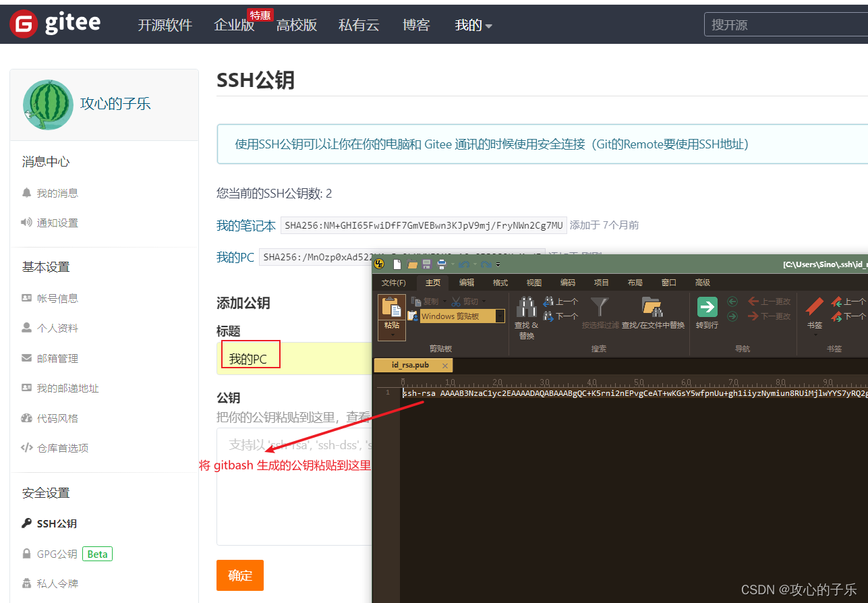The height and width of the screenshot is (603, 868).
Task: Open the 文件(F) menu in UltraEdit
Action: tap(394, 283)
